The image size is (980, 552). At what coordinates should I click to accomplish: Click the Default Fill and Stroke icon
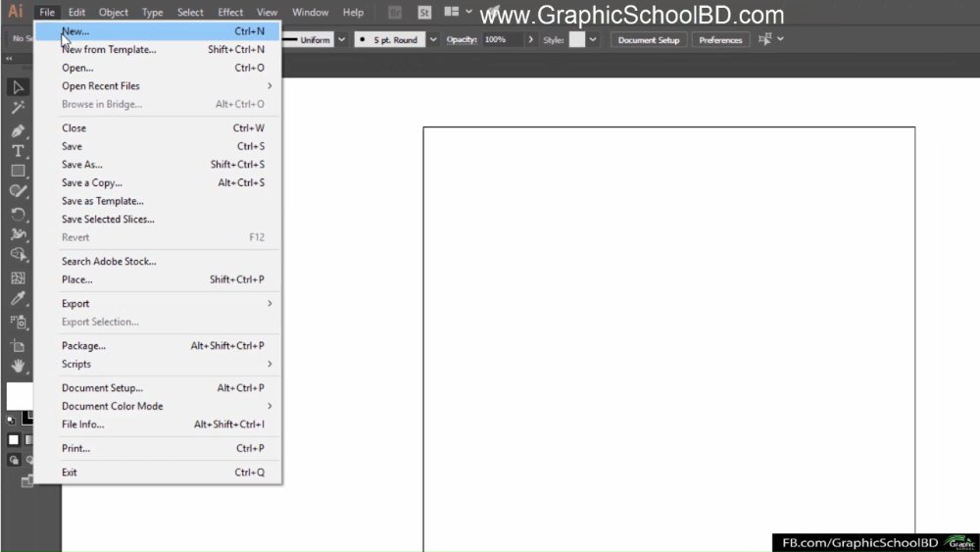(x=11, y=420)
